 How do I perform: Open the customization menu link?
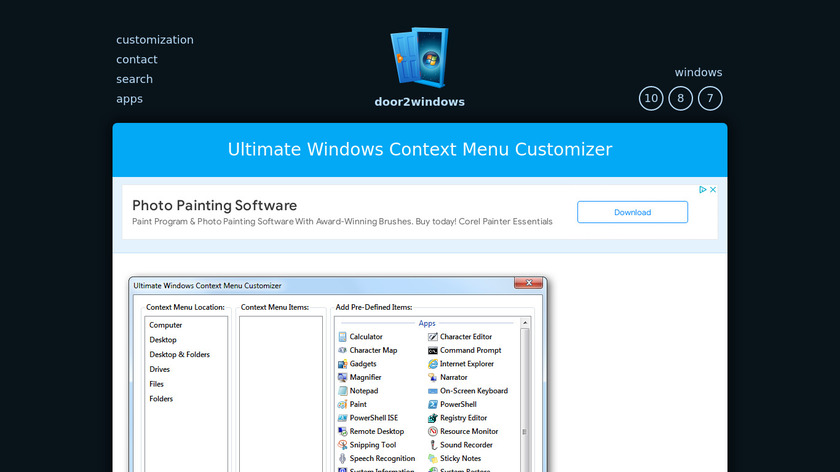point(155,40)
